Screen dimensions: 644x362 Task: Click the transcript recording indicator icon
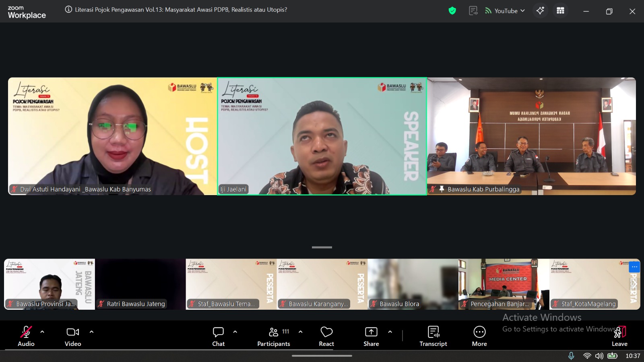point(473,11)
